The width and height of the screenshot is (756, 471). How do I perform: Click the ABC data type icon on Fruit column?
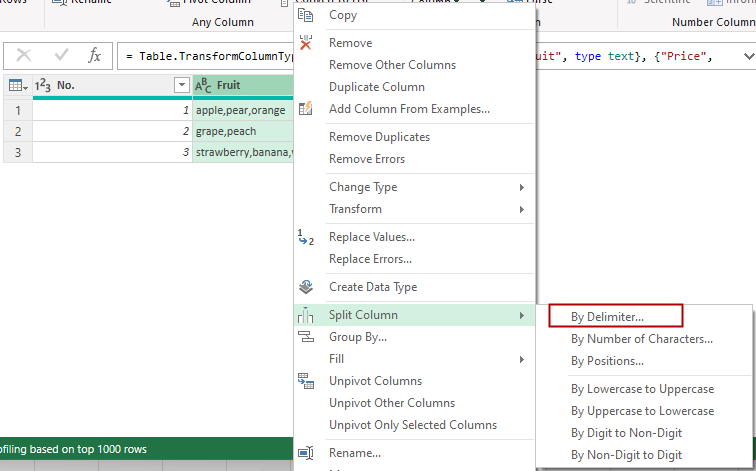(203, 86)
